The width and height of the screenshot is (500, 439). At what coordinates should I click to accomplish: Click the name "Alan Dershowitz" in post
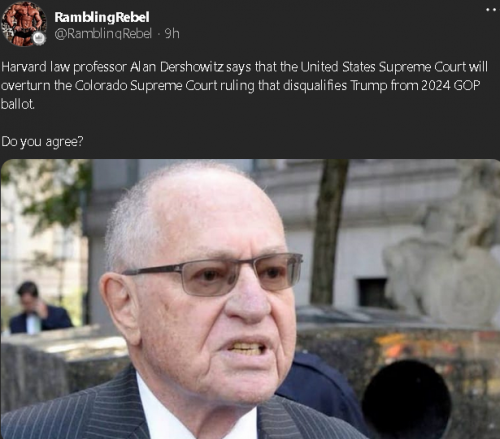point(177,67)
